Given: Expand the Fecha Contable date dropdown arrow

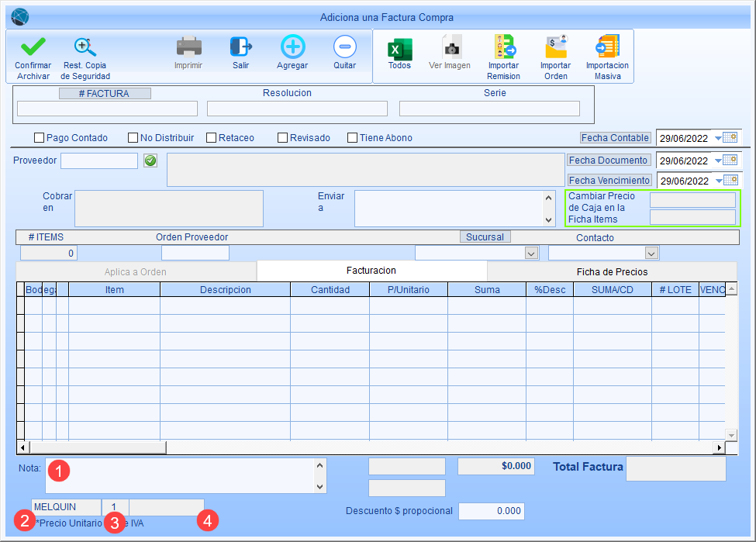Looking at the screenshot, I should pyautogui.click(x=718, y=138).
